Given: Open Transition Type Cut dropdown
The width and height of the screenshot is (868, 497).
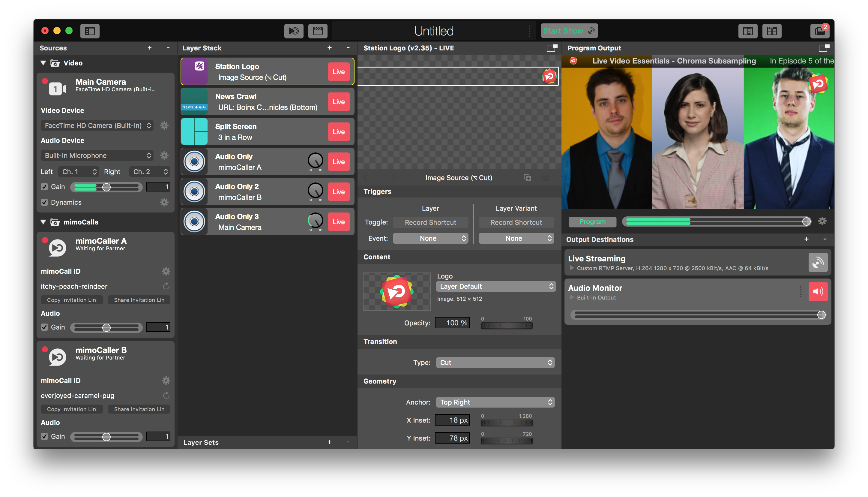Looking at the screenshot, I should (x=495, y=363).
